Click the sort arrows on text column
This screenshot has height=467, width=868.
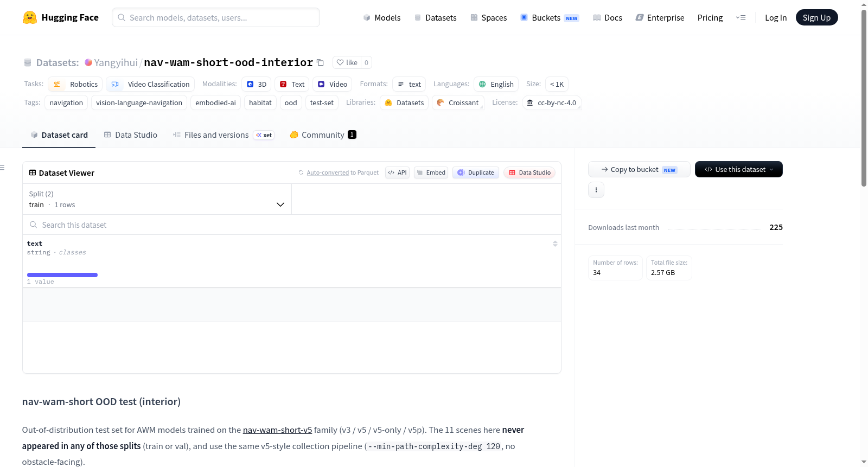coord(555,244)
